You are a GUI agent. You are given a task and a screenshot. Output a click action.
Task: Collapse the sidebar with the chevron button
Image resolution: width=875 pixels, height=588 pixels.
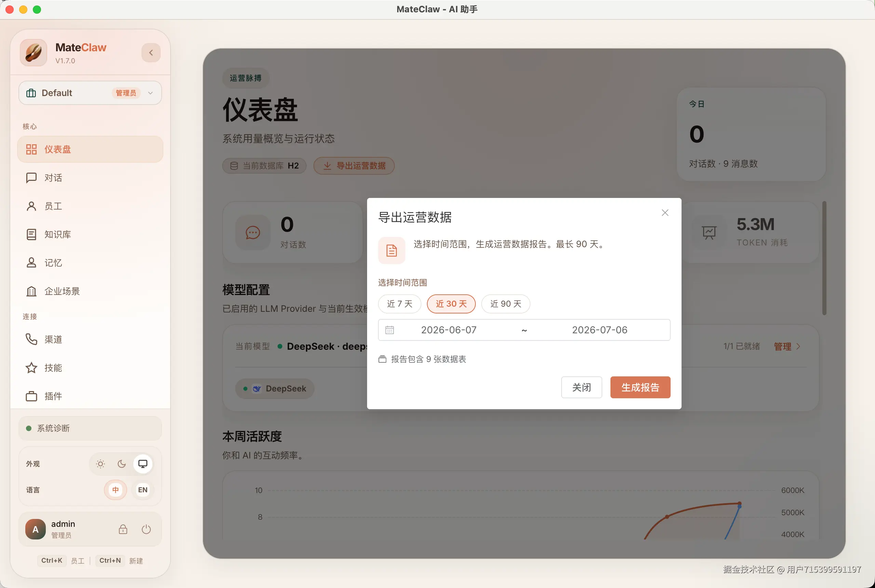[151, 53]
